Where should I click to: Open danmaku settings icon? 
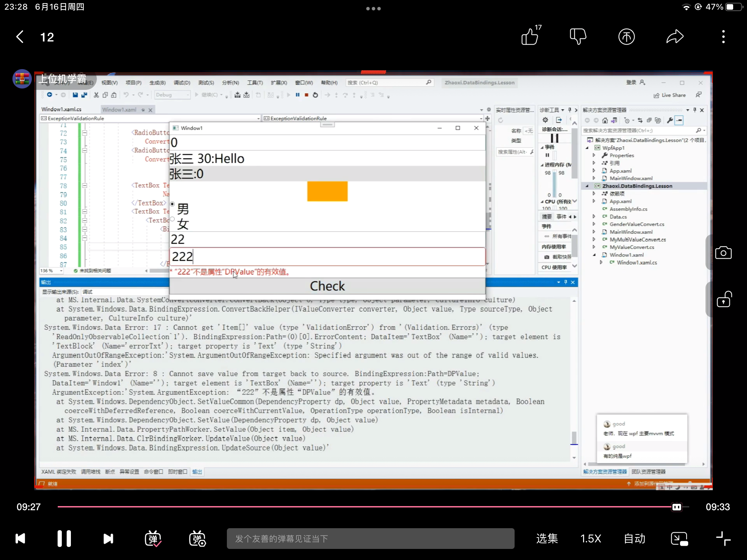(197, 539)
